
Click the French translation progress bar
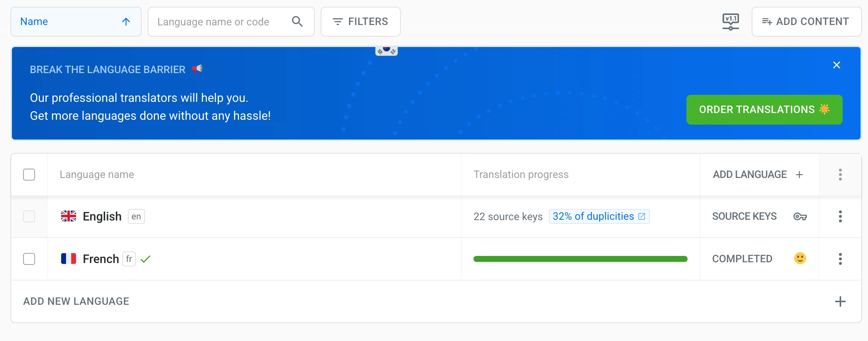point(580,259)
